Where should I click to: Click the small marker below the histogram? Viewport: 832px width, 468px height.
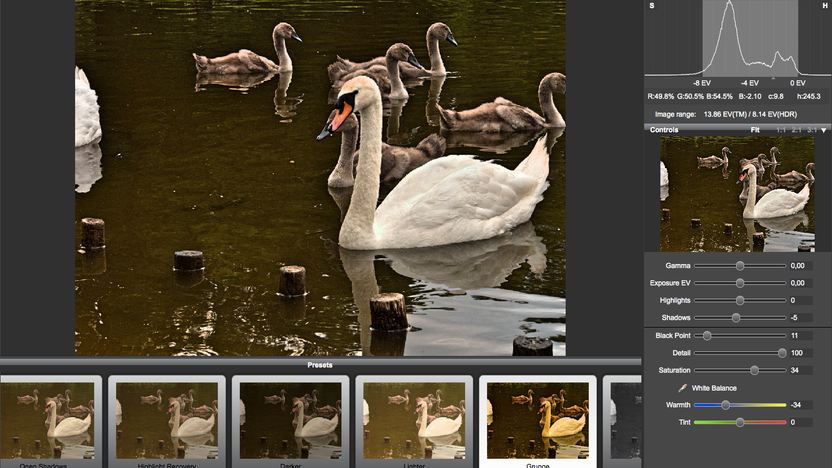(x=773, y=78)
